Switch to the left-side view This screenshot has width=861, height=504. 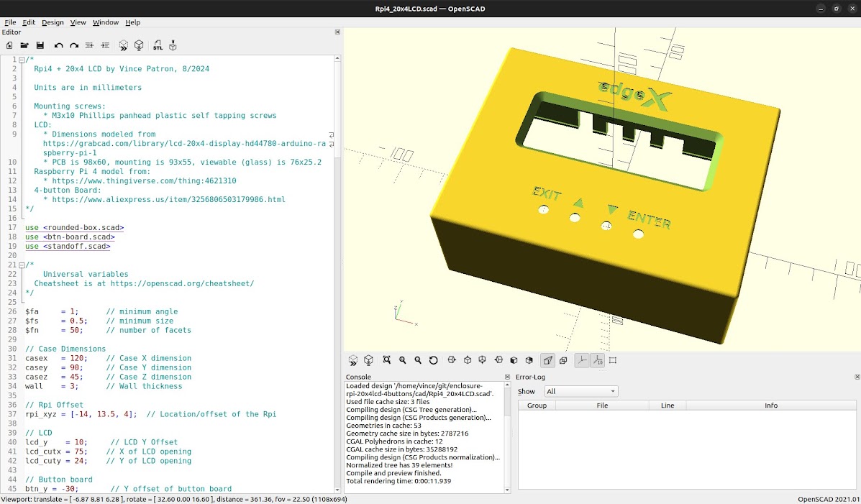coord(498,360)
